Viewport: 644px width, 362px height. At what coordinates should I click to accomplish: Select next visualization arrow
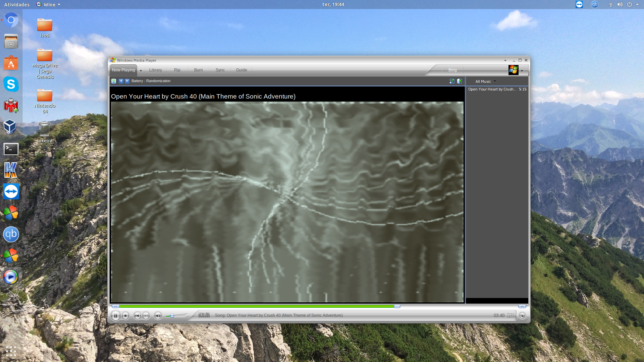tap(127, 81)
